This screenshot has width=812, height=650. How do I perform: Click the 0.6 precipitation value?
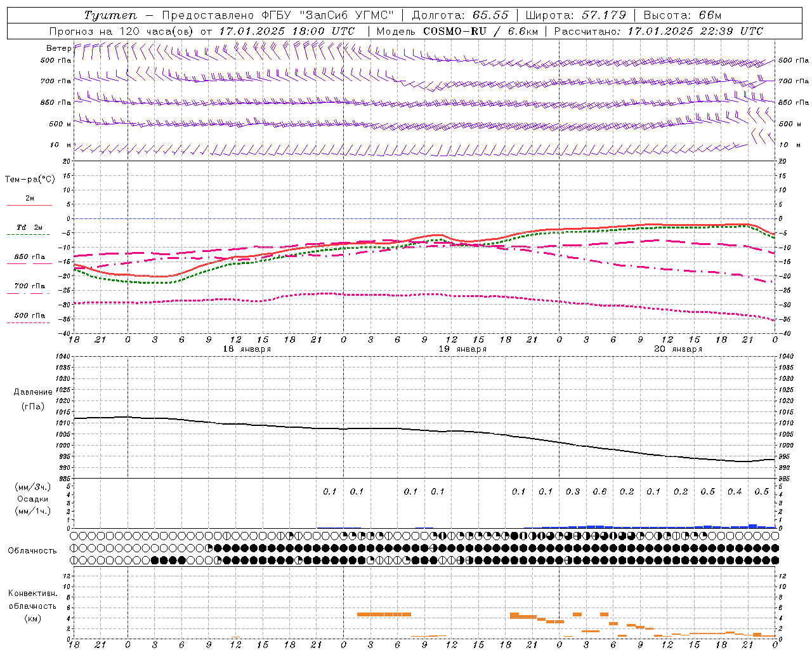599,492
